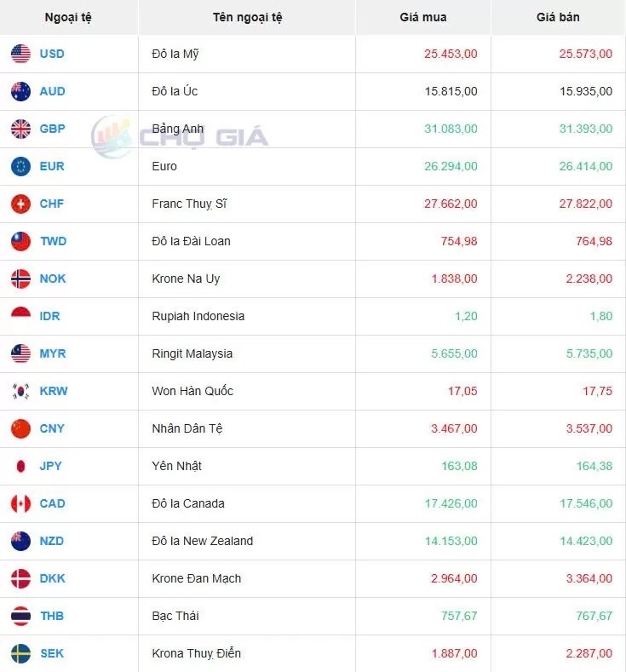
Task: Click the Australian flag icon
Action: click(x=21, y=91)
